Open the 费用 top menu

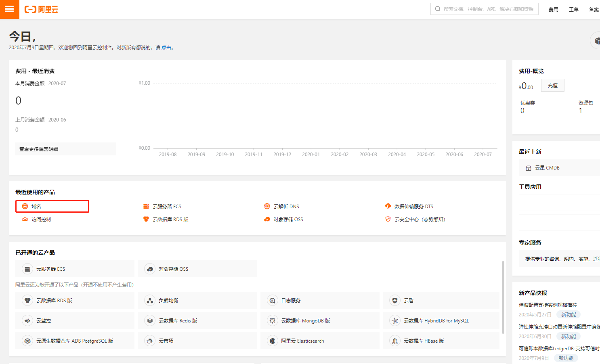(553, 9)
